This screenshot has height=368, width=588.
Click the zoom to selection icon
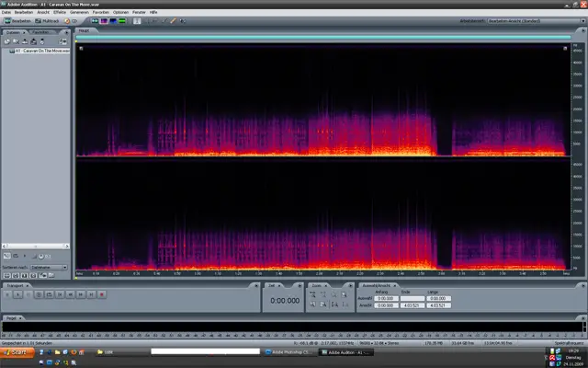[x=344, y=294]
